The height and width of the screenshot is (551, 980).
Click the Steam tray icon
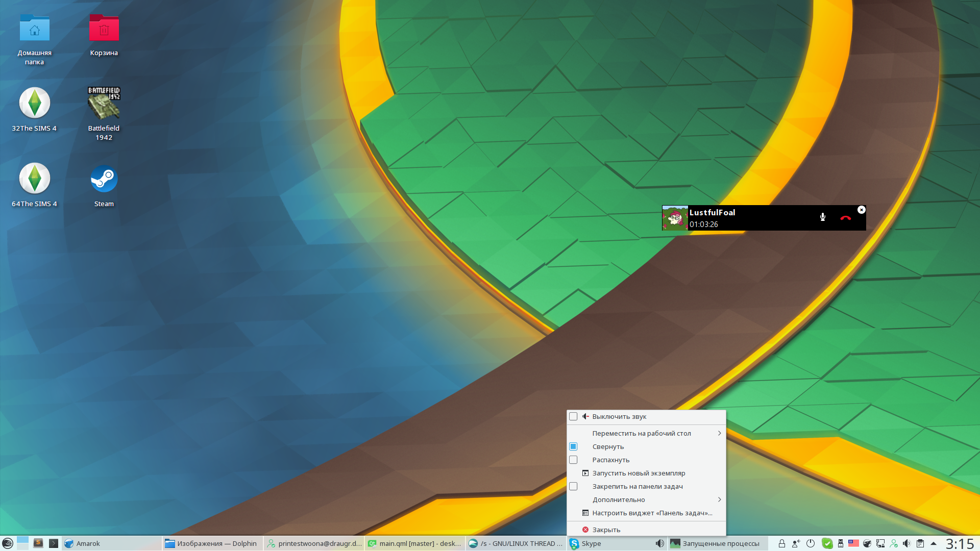(x=867, y=543)
